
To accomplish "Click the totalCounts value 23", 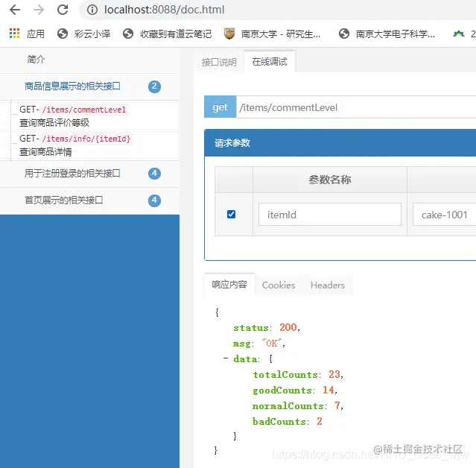I will coord(334,374).
